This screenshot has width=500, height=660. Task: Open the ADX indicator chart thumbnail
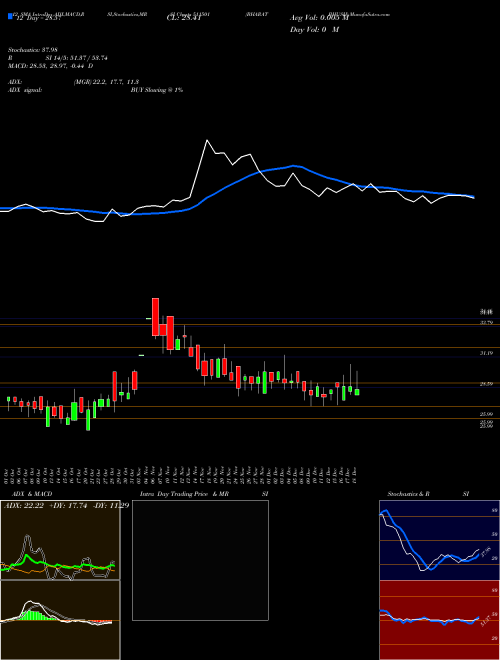pyautogui.click(x=60, y=540)
